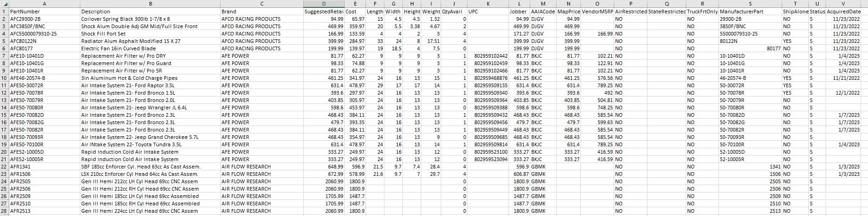Screen dimensions: 868x216
Task: Select part number cell AFR2513
Action: [44, 211]
